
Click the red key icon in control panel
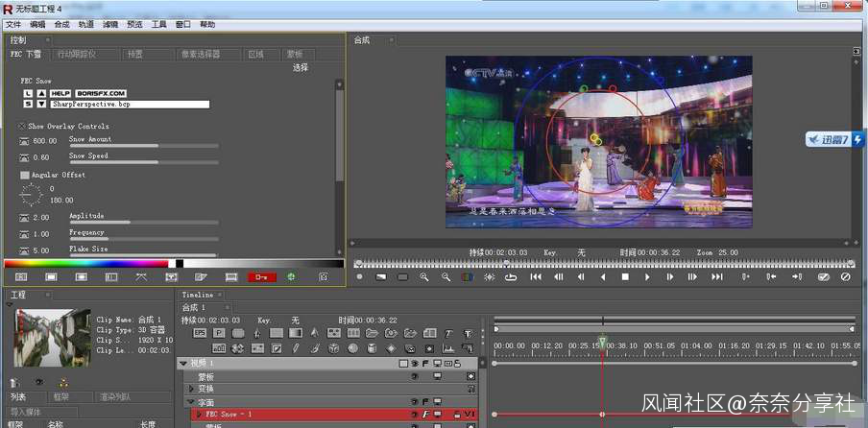[261, 277]
